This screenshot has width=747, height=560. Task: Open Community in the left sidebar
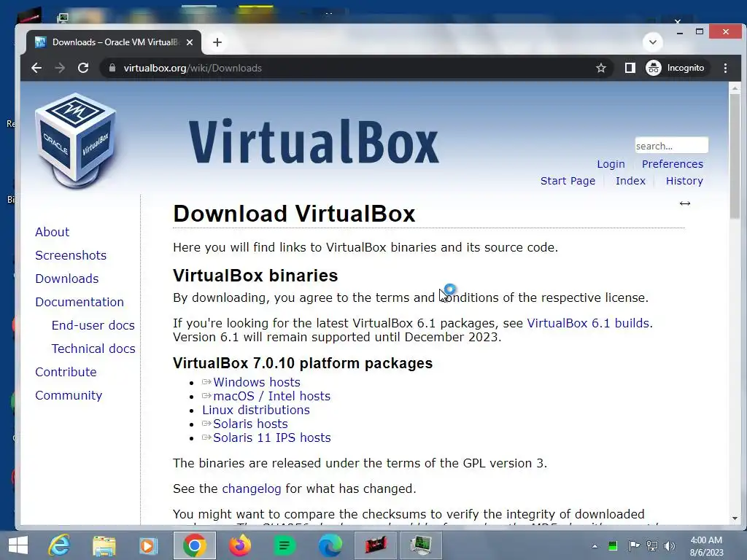[69, 395]
